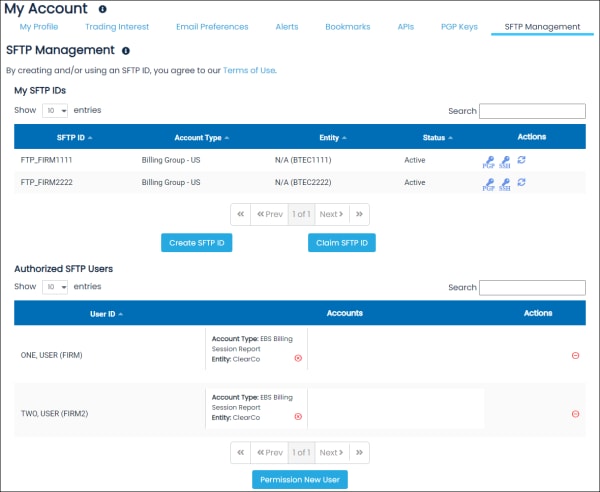Open the Terms of Use link

tap(248, 70)
